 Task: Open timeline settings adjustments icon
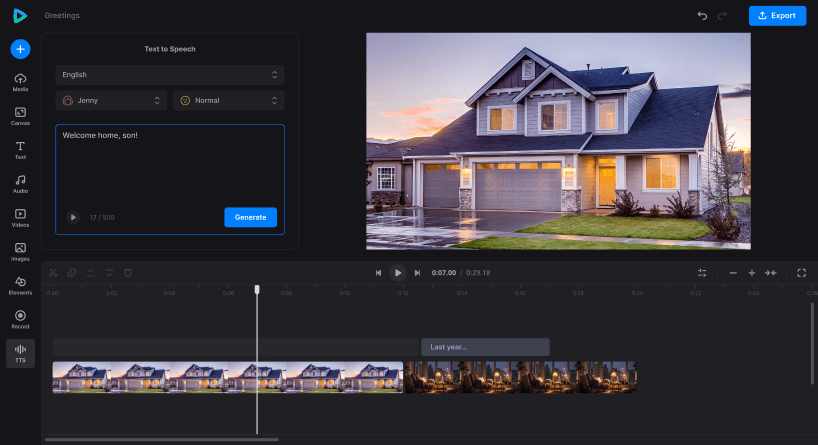point(703,272)
